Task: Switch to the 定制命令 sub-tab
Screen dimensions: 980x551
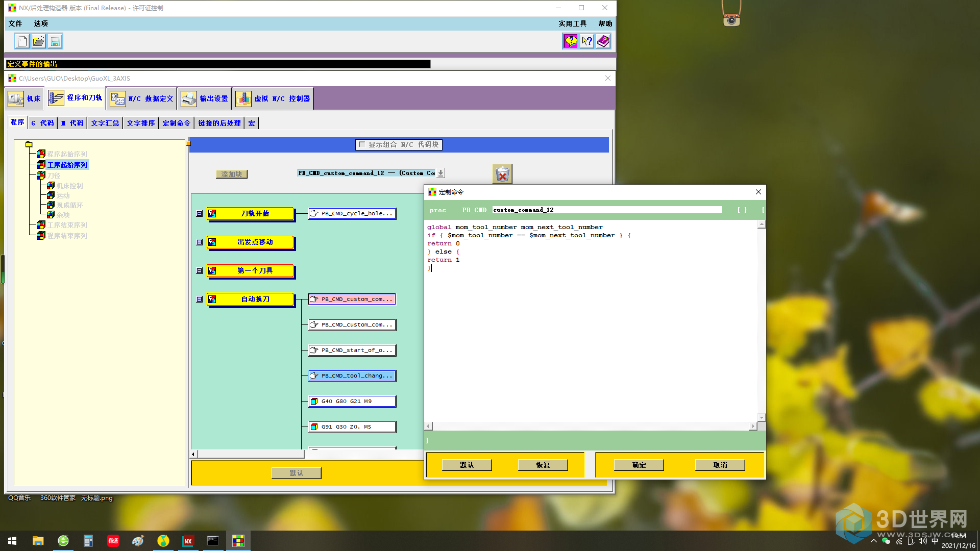Action: point(177,123)
